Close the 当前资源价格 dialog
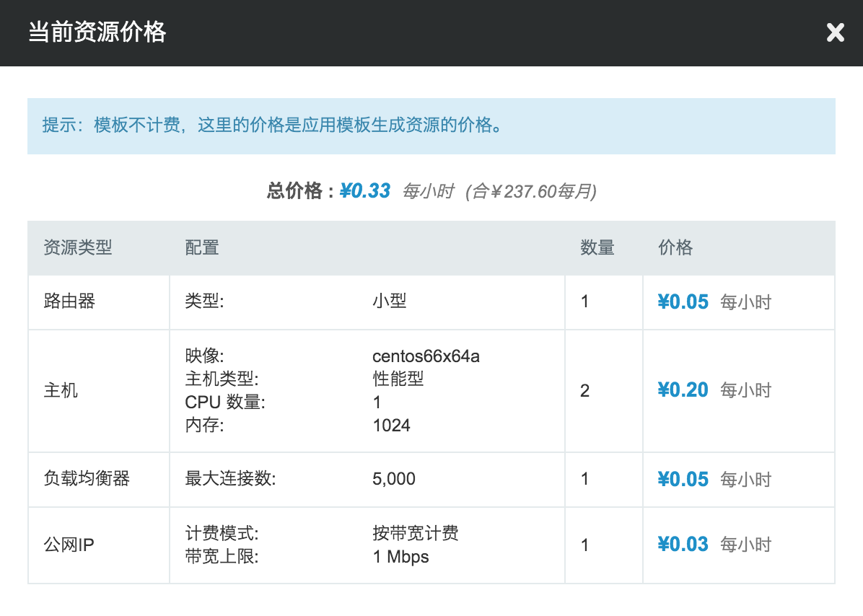The width and height of the screenshot is (863, 616). [x=835, y=32]
